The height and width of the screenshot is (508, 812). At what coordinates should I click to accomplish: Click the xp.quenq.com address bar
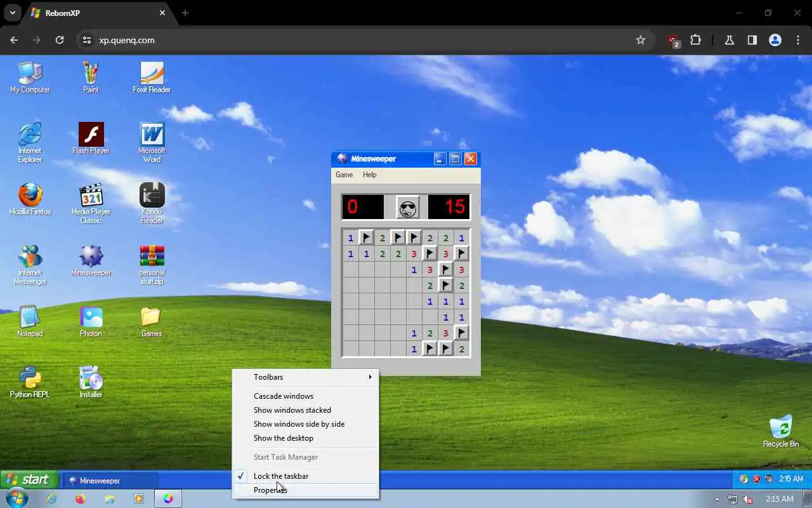point(365,40)
